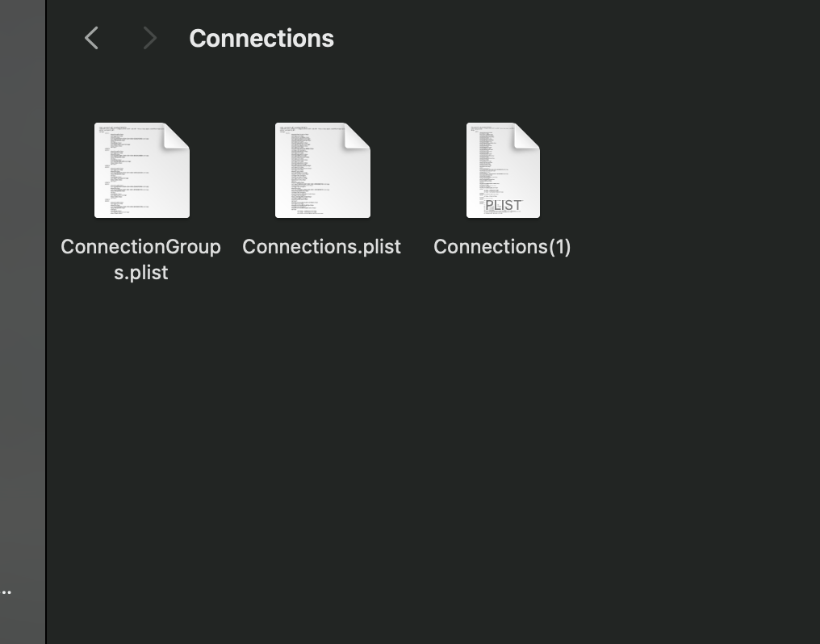Click the forward chevron to advance

[x=149, y=37]
